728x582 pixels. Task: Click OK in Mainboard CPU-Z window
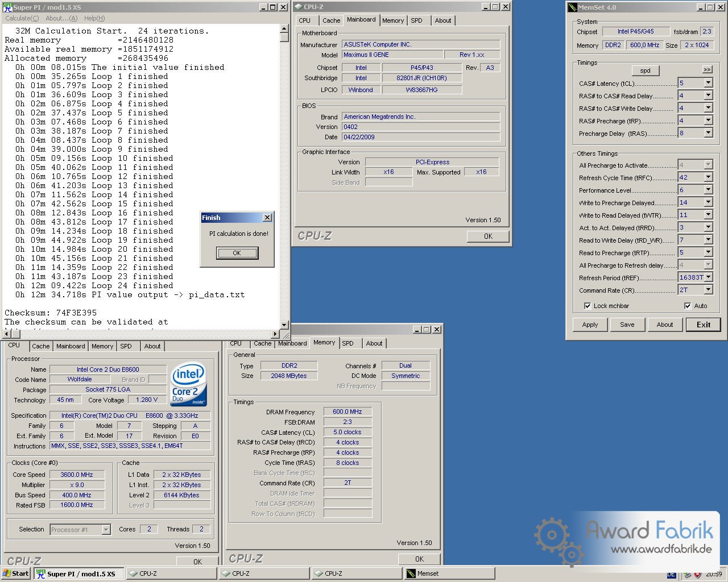click(488, 236)
